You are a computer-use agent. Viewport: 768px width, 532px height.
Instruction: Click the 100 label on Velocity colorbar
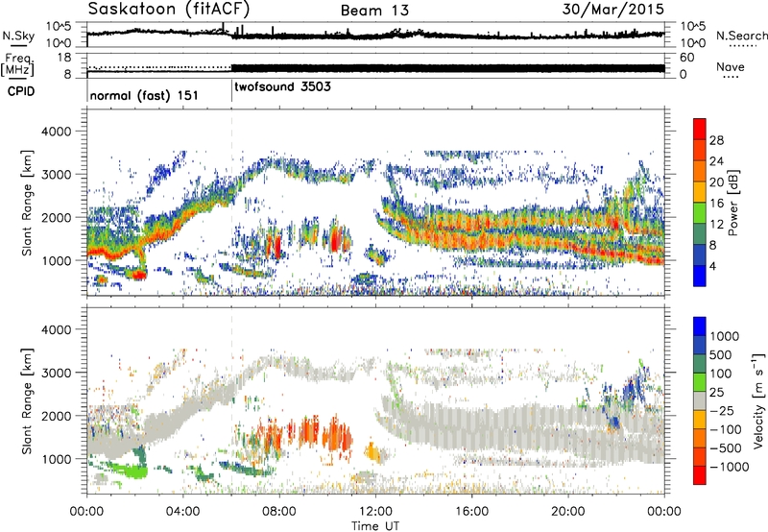[x=721, y=374]
